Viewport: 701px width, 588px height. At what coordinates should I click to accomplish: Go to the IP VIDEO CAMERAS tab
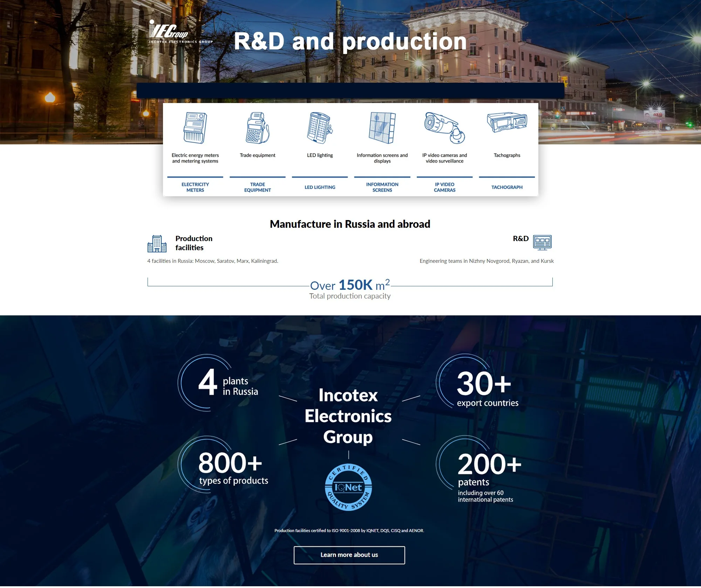444,187
